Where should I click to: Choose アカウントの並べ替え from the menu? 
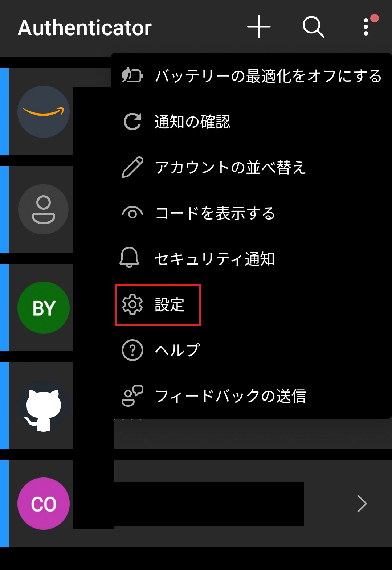click(251, 167)
